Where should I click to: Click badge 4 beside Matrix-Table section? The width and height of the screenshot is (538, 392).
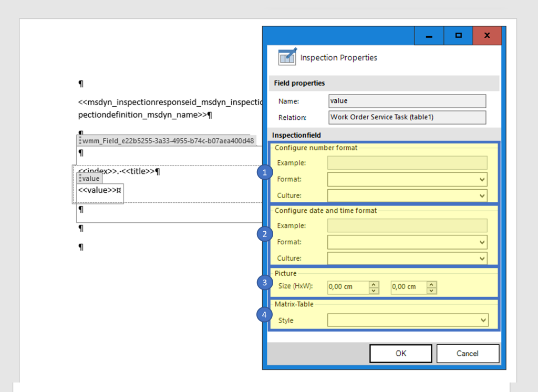(264, 314)
